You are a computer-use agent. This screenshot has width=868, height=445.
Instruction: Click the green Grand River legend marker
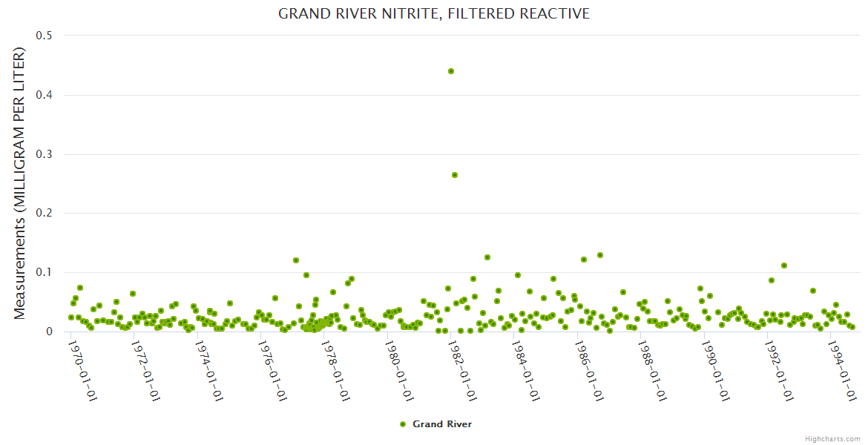(x=403, y=424)
